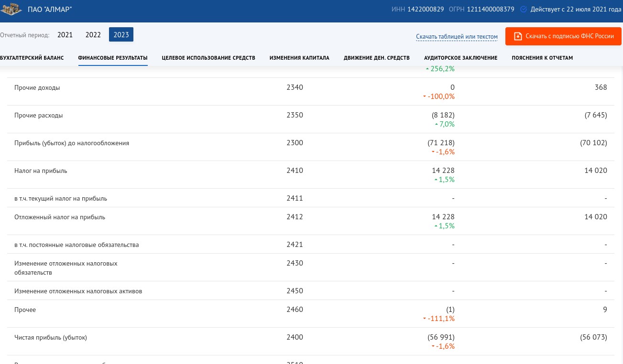Click the value (71 218) before taxation
This screenshot has height=364, width=623.
point(441,143)
